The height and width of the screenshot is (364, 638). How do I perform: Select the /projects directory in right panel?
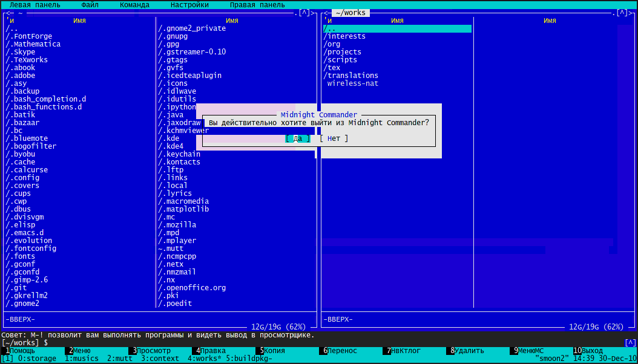click(x=343, y=52)
